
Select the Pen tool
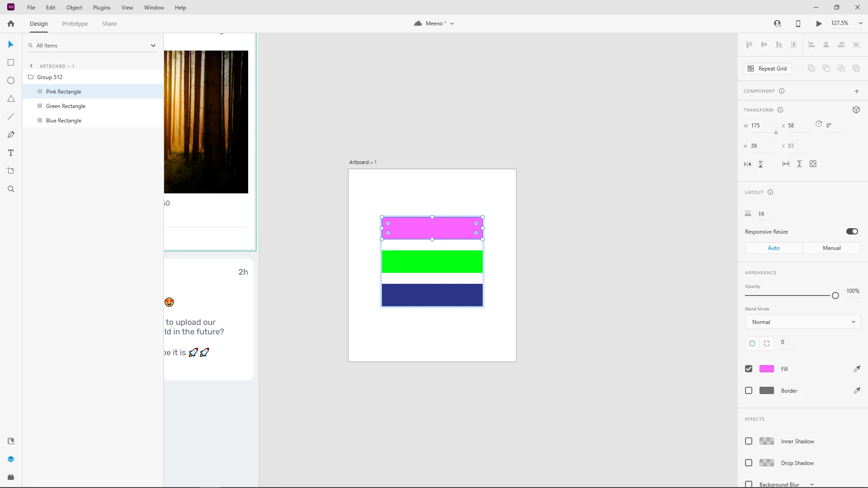(11, 135)
